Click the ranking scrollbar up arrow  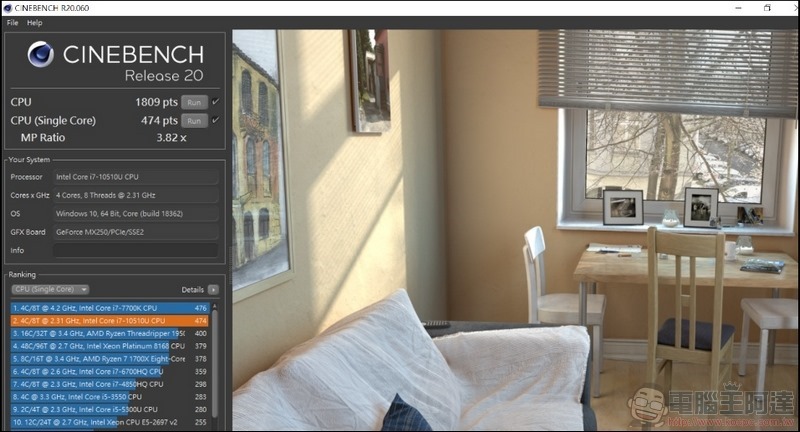tap(215, 306)
